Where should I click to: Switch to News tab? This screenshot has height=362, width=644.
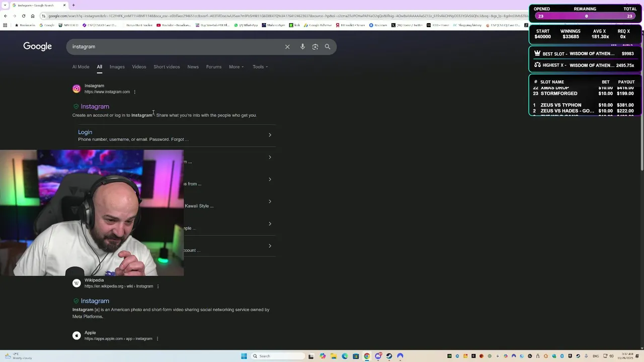(193, 67)
